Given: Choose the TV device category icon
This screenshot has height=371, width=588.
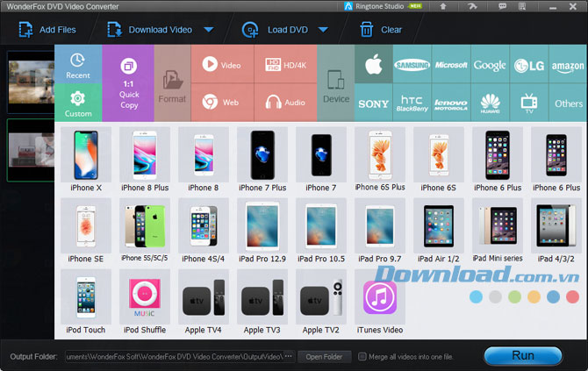Looking at the screenshot, I should point(529,103).
